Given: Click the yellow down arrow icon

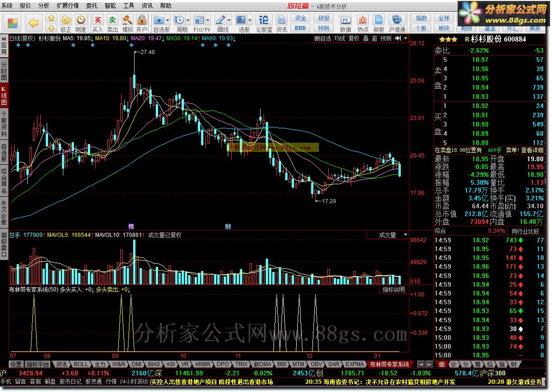Looking at the screenshot, I should click(x=51, y=28).
